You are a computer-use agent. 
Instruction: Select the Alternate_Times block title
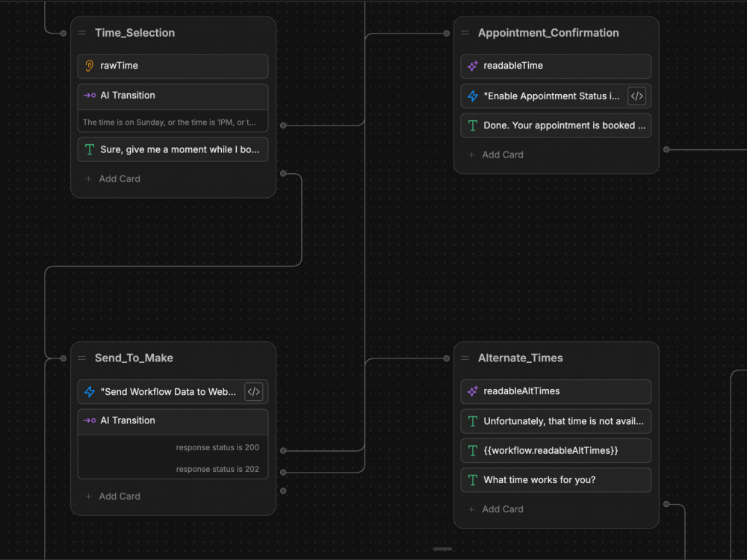tap(520, 358)
